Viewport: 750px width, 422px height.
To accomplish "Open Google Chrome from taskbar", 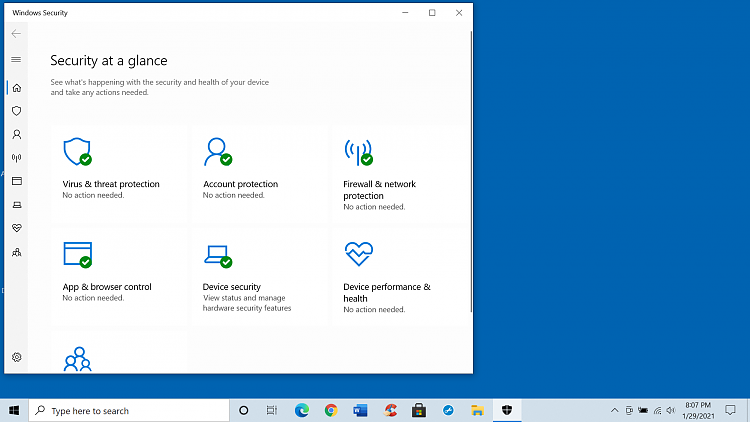I will tap(331, 411).
